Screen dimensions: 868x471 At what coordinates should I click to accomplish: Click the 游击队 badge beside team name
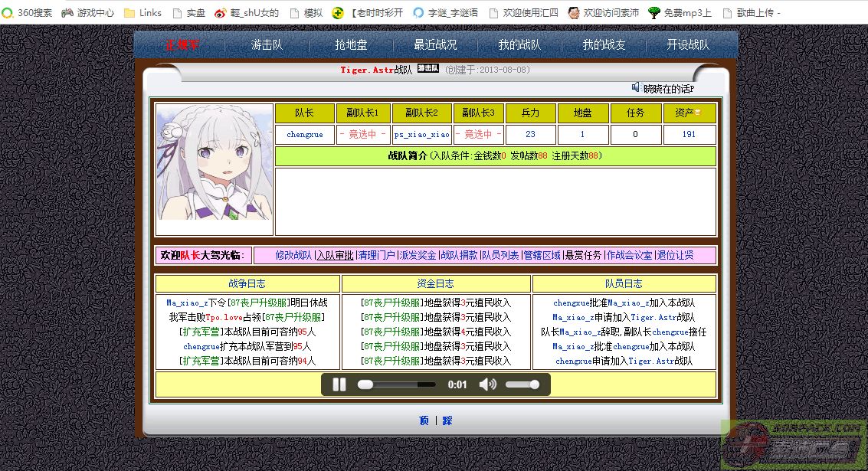coord(428,69)
